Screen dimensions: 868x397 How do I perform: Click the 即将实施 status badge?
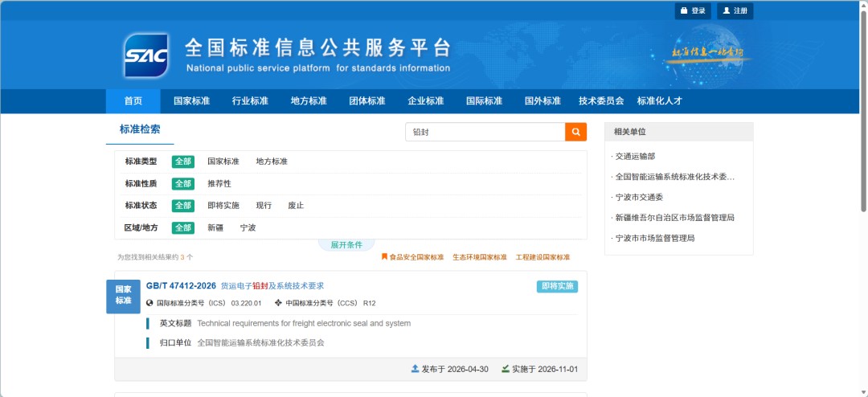click(557, 286)
